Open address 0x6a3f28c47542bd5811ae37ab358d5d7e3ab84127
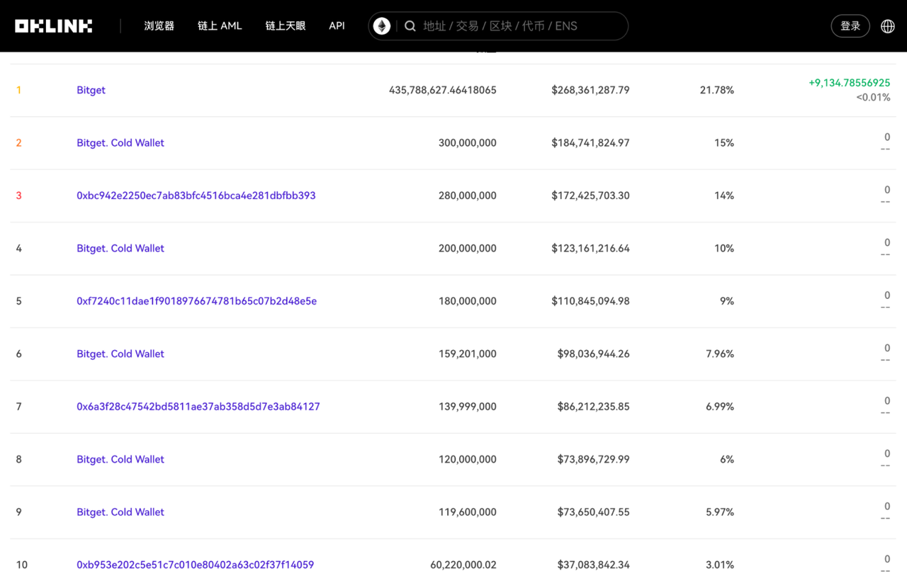907x588 pixels. [x=198, y=407]
